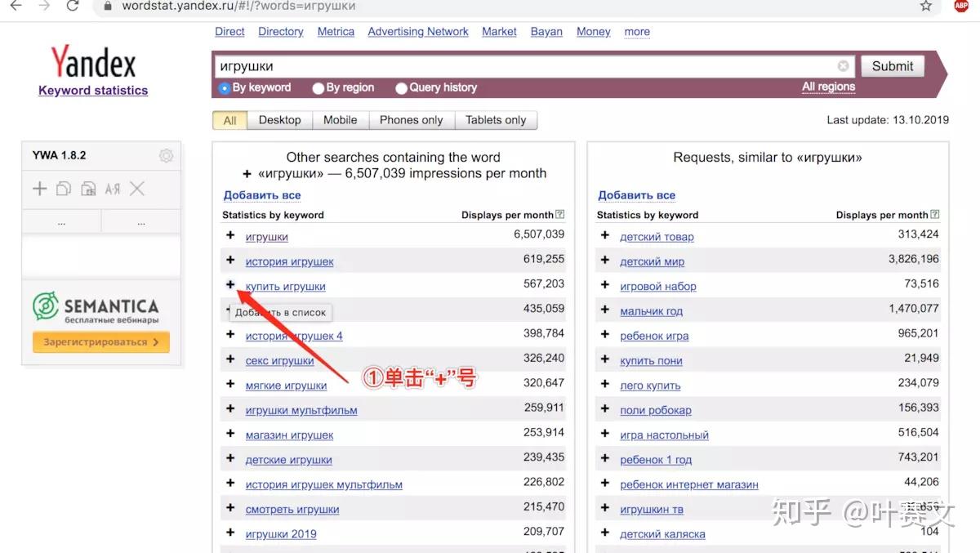Click the plus icon in the YWA toolbar

(x=39, y=188)
